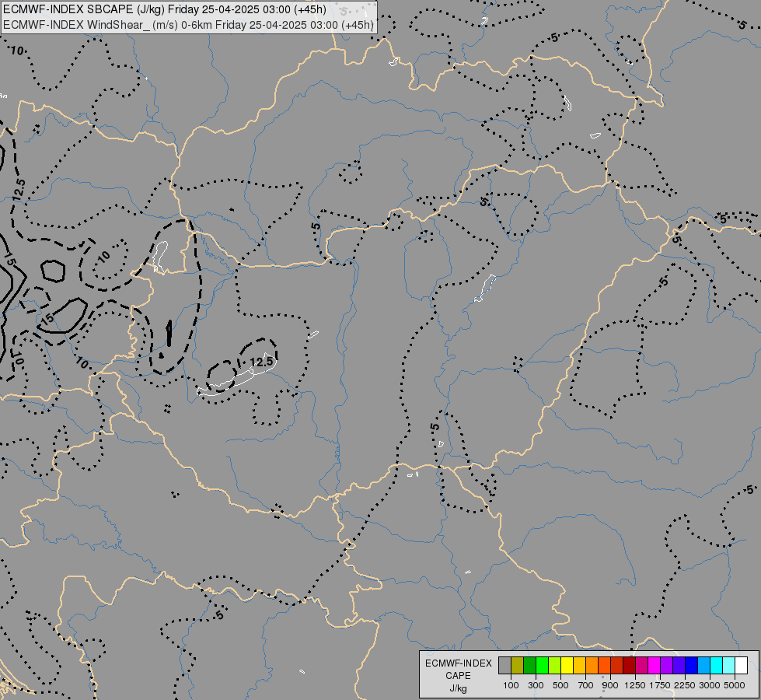Select the pure blue legend swatch
761x700 pixels.
pos(691,665)
